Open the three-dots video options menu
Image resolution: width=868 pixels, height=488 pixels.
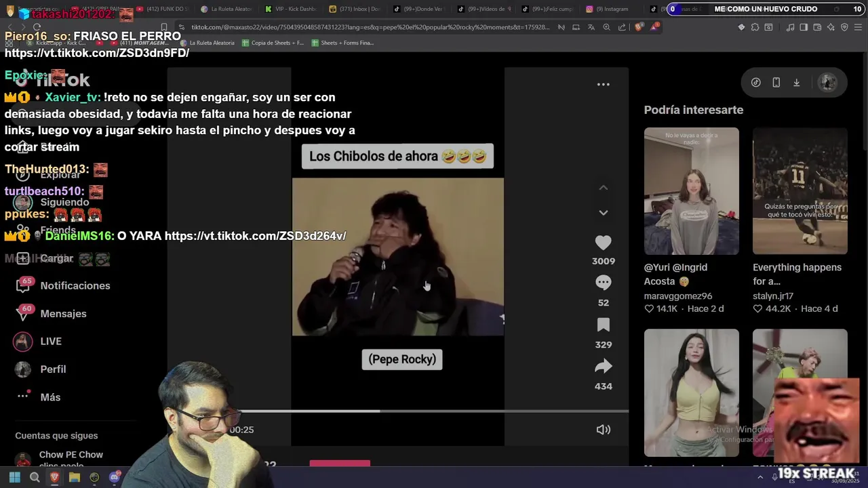603,85
